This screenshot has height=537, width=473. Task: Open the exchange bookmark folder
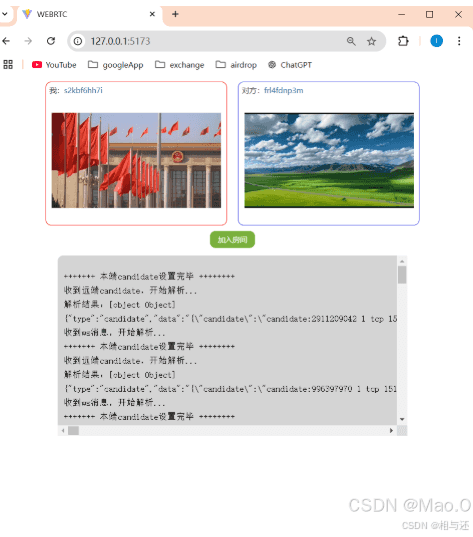[179, 65]
